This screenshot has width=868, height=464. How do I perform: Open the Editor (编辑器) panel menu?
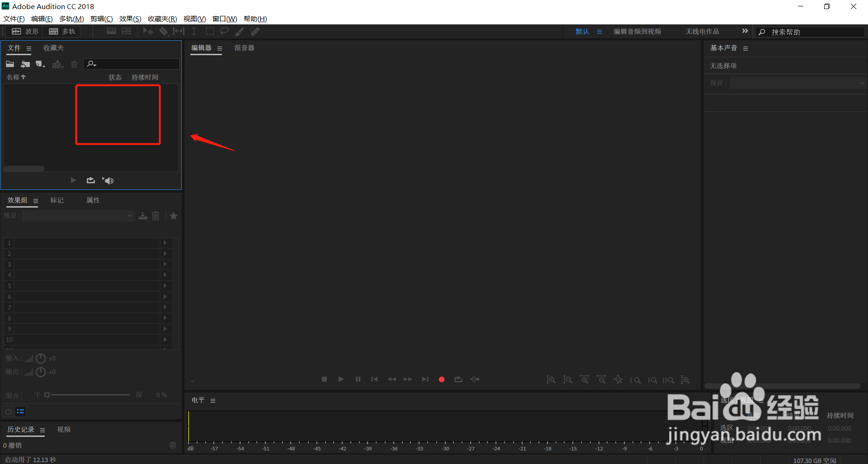click(220, 48)
